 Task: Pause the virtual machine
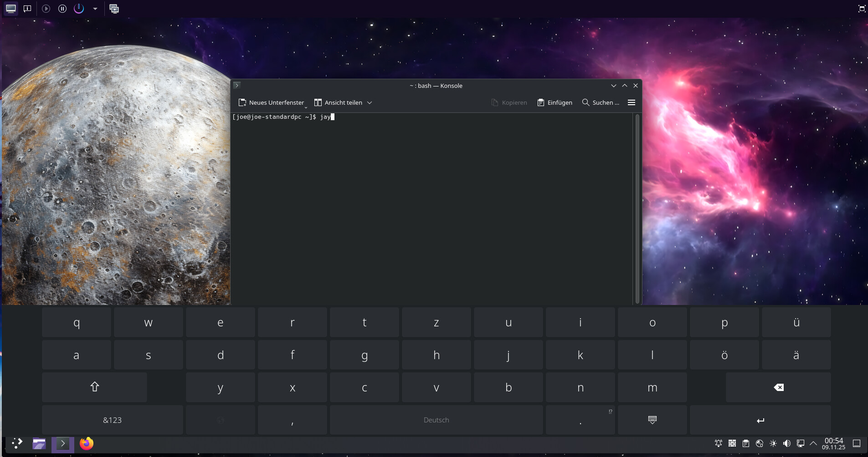[62, 9]
